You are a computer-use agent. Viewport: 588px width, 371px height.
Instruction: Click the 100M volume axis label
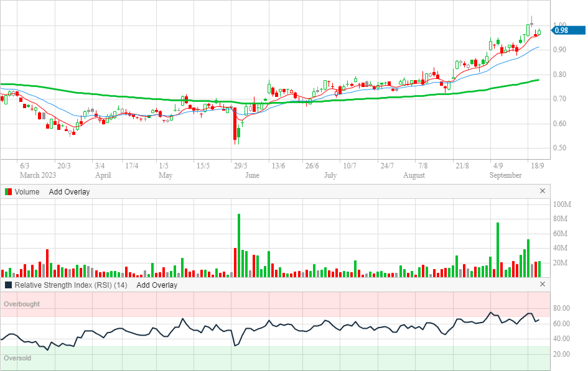click(x=562, y=204)
